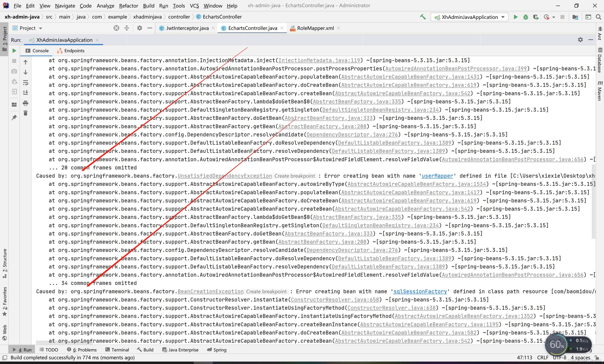Hide the Project panel with minus icon

pos(150,28)
